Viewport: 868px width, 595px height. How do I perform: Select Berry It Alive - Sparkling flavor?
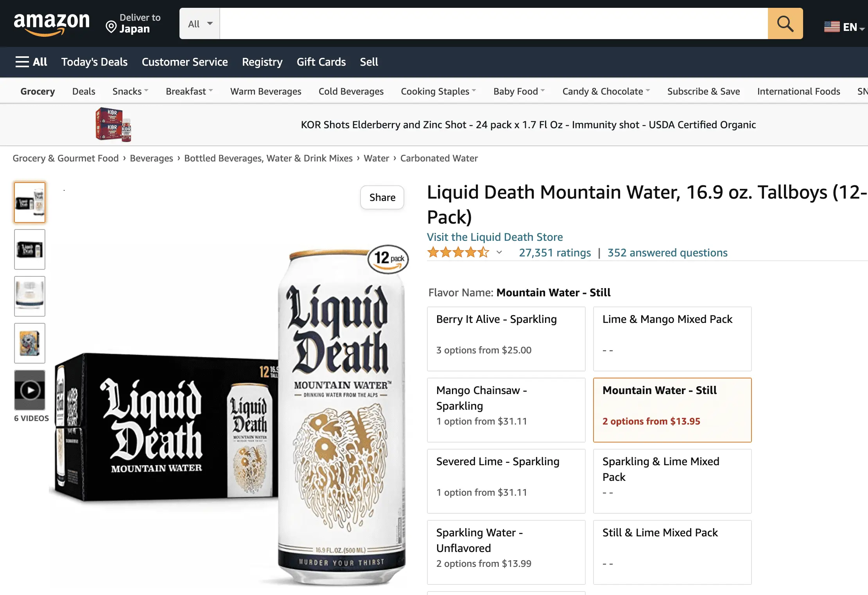[506, 339]
